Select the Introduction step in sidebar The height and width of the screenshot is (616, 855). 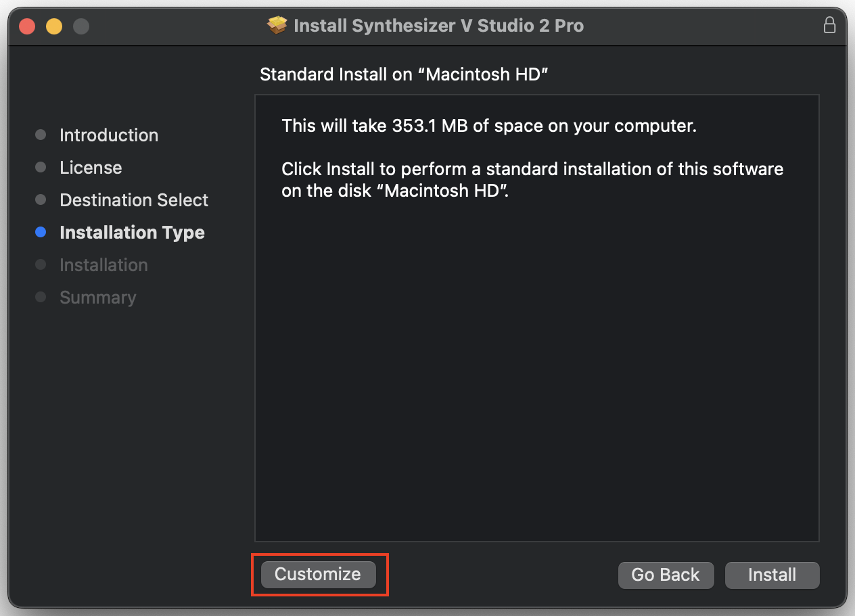click(109, 135)
